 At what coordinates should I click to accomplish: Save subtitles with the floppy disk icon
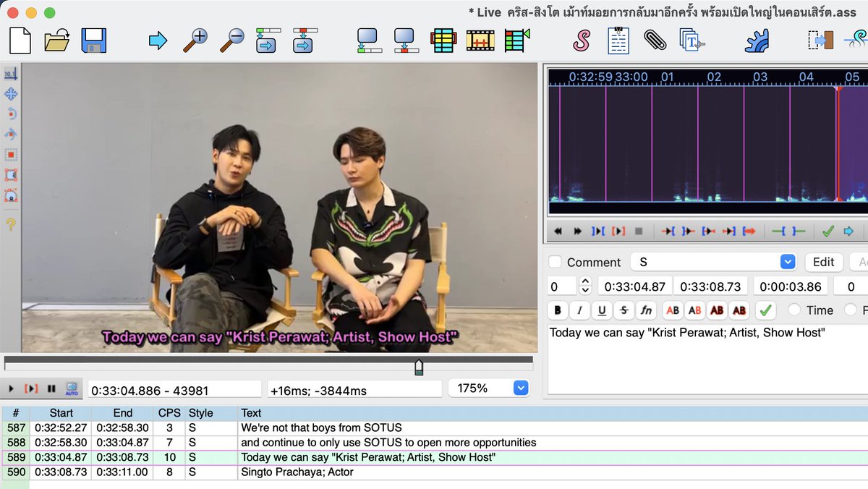(94, 40)
